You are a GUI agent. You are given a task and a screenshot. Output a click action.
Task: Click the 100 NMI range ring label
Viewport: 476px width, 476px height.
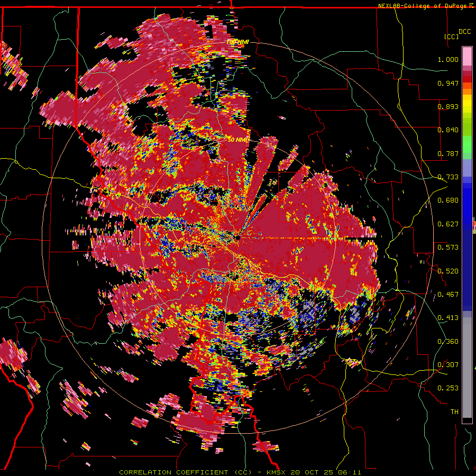point(237,42)
